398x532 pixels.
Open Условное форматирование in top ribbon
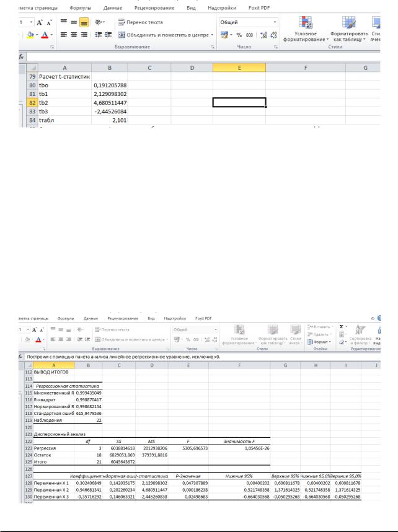(x=306, y=29)
